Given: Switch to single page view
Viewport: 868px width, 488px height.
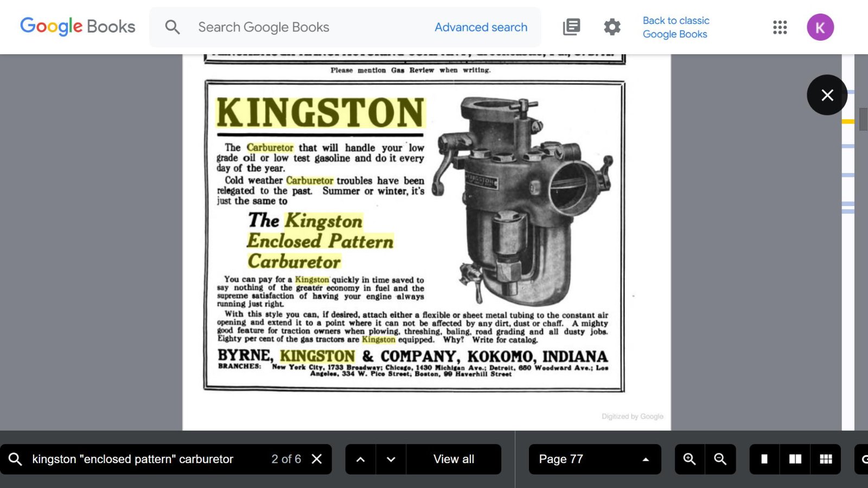Looking at the screenshot, I should pos(764,459).
